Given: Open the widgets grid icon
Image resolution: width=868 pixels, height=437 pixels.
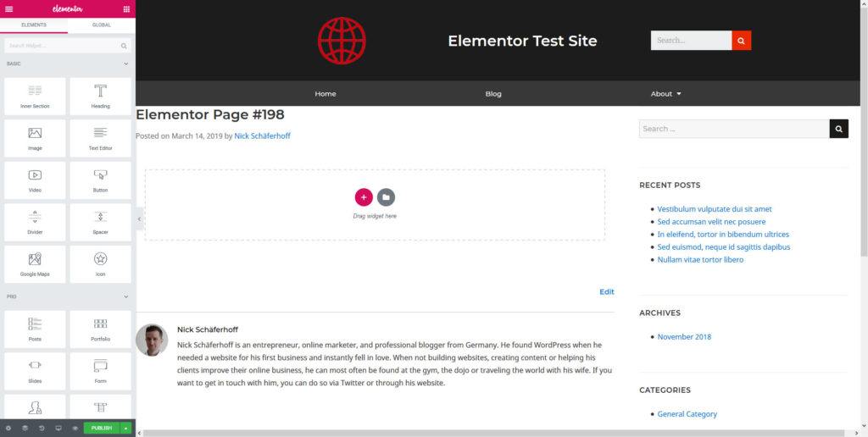Looking at the screenshot, I should [126, 8].
